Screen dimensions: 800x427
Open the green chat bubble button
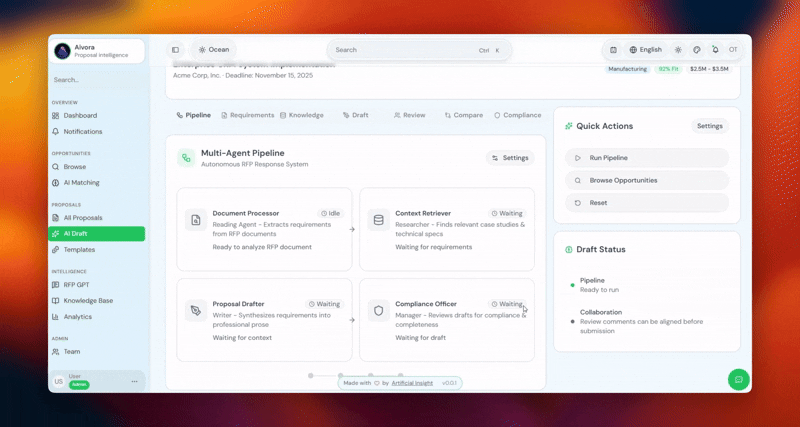point(738,380)
